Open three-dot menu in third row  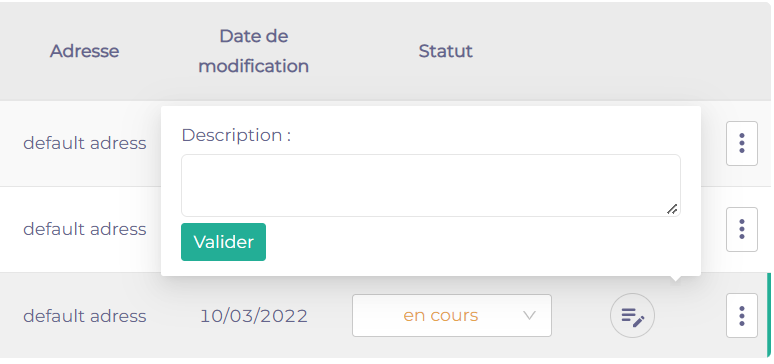pyautogui.click(x=741, y=316)
